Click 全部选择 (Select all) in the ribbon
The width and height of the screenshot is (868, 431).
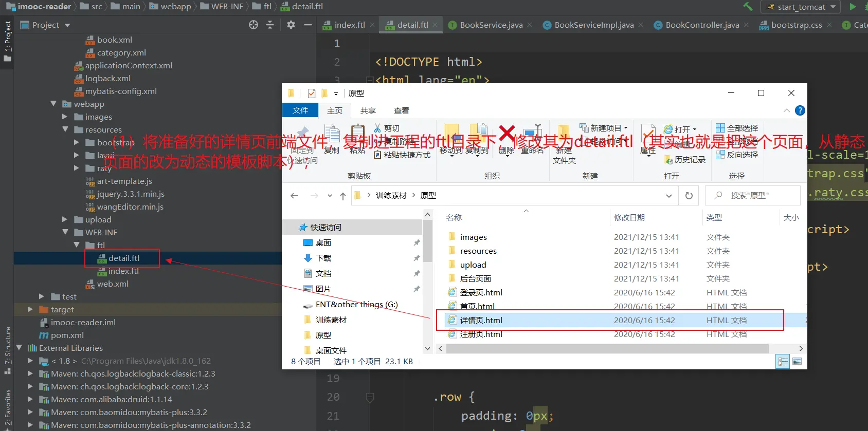[x=737, y=128]
